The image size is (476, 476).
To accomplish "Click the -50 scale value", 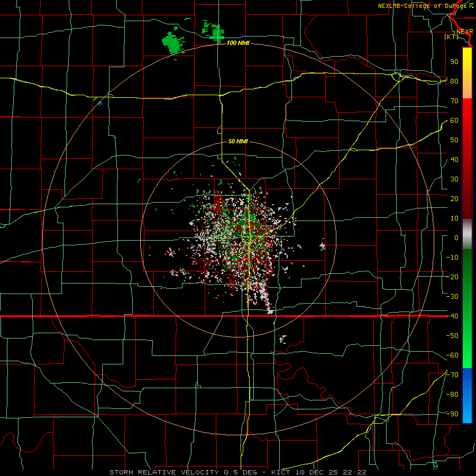I will point(452,336).
